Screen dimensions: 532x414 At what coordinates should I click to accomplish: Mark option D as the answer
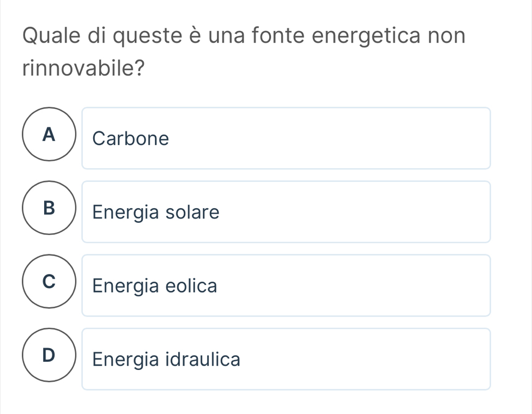[x=50, y=355]
